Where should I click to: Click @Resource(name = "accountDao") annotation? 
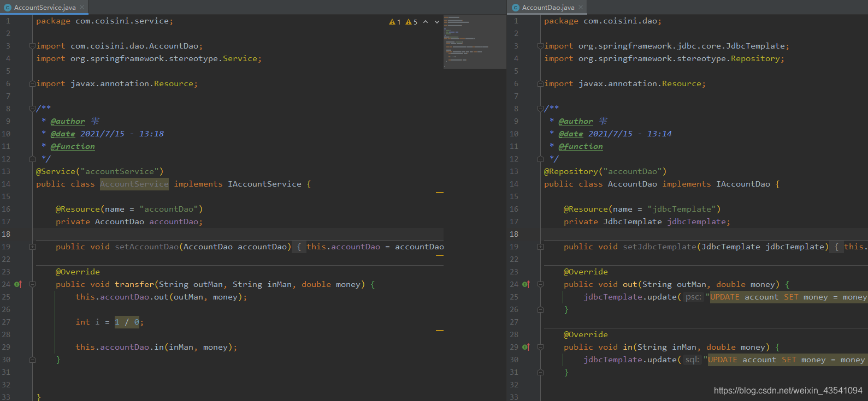[129, 209]
